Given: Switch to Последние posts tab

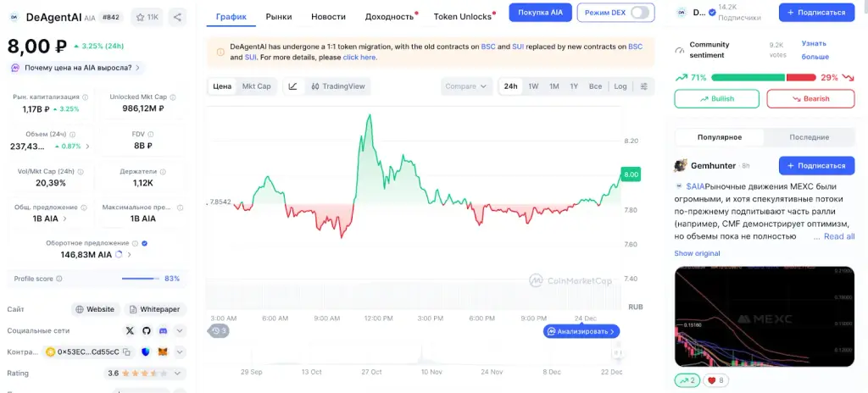Looking at the screenshot, I should [810, 137].
